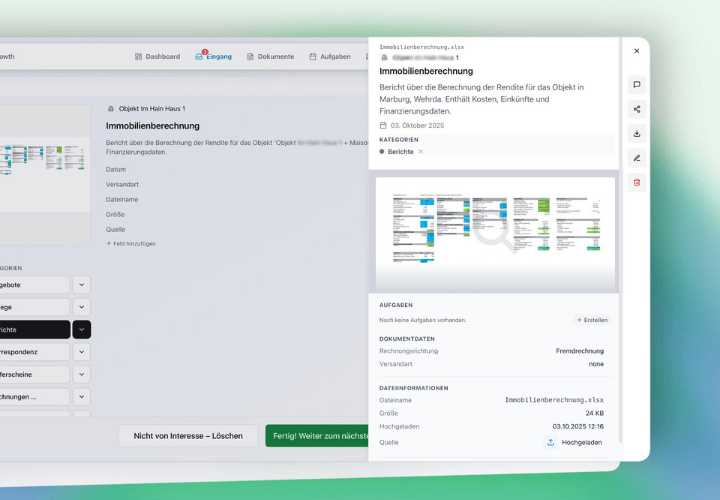Image resolution: width=720 pixels, height=500 pixels.
Task: Click the pencil edit icon
Action: point(637,158)
